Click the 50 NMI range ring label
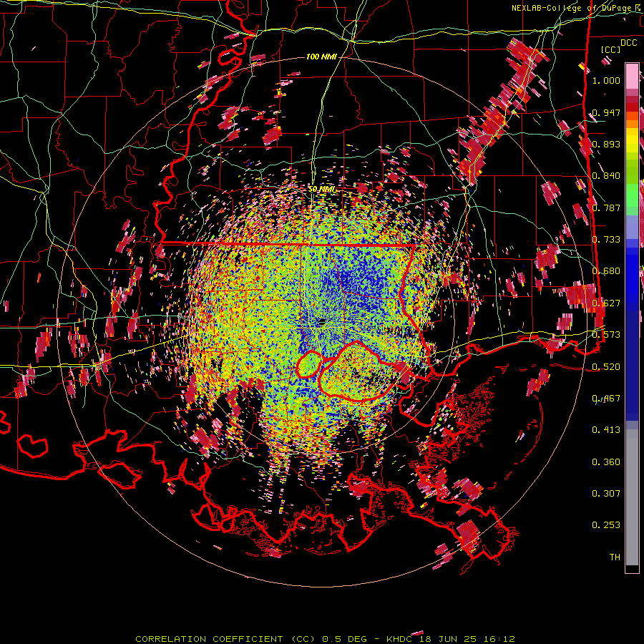This screenshot has height=644, width=644. (x=321, y=190)
